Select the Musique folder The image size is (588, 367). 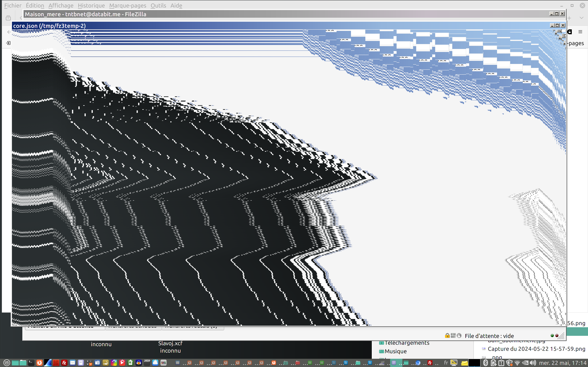396,351
